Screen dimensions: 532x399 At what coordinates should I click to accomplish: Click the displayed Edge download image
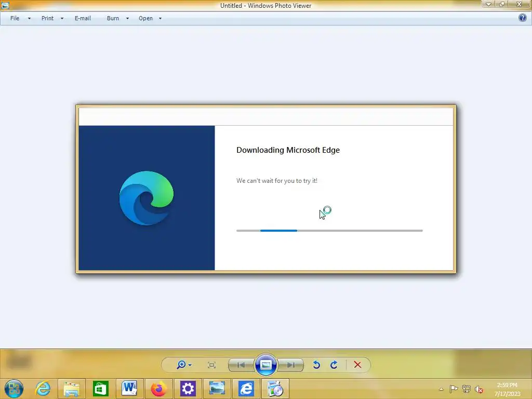coord(266,189)
